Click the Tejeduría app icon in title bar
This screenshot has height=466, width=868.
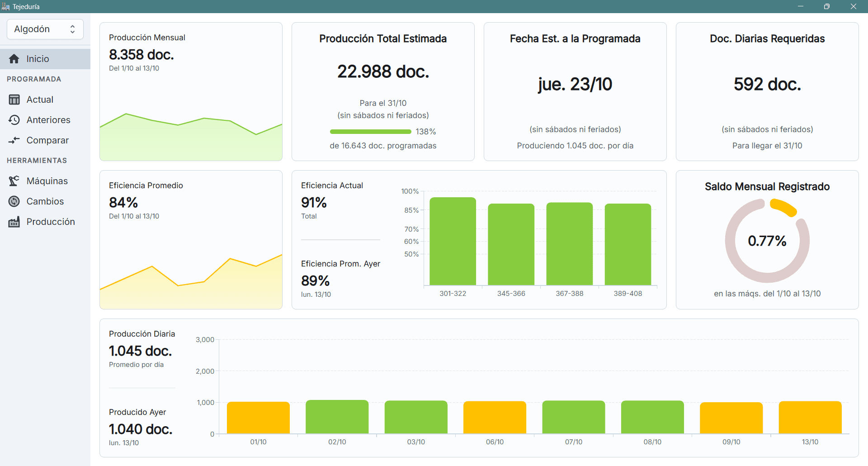pyautogui.click(x=5, y=6)
